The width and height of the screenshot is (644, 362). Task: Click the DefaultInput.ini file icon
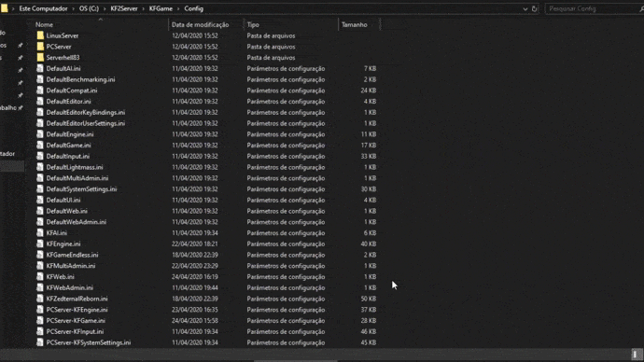point(40,157)
